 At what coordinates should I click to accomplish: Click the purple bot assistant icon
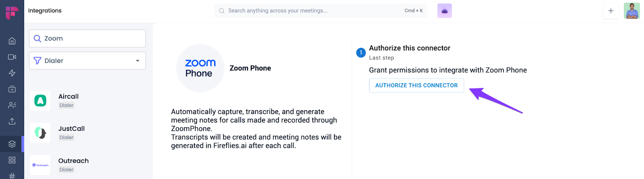click(444, 11)
